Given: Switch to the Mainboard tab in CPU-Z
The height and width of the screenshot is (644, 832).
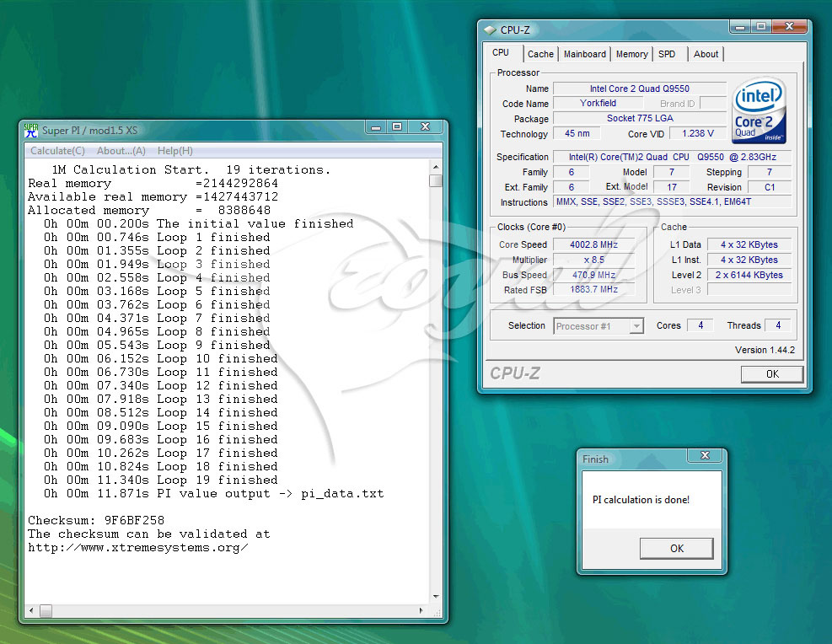Looking at the screenshot, I should (585, 54).
